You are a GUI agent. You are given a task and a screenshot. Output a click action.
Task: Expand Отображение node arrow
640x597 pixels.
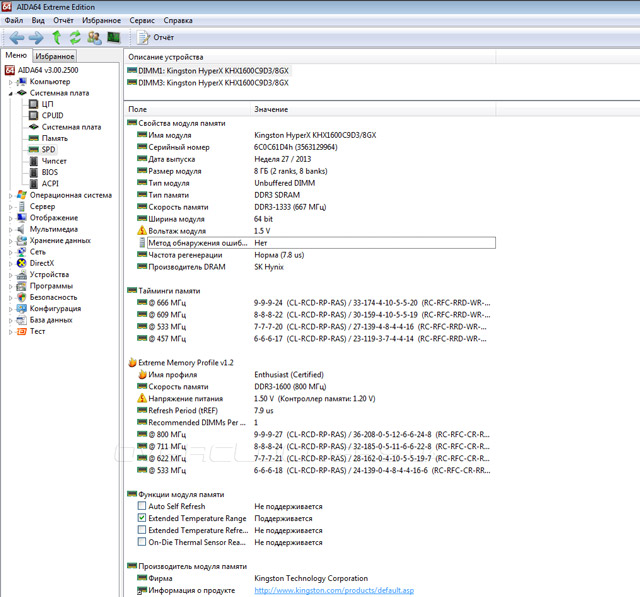(11, 218)
